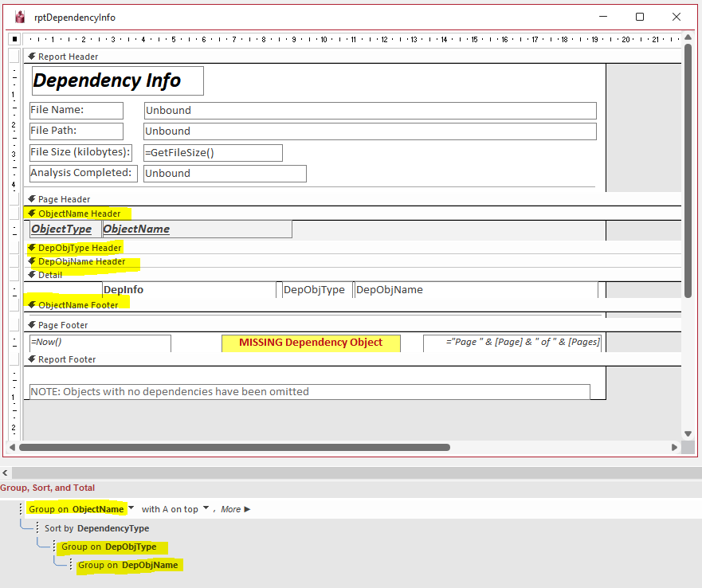Minimize the rptDependencyInfo window
Screen dimensions: 702x588
click(x=603, y=17)
